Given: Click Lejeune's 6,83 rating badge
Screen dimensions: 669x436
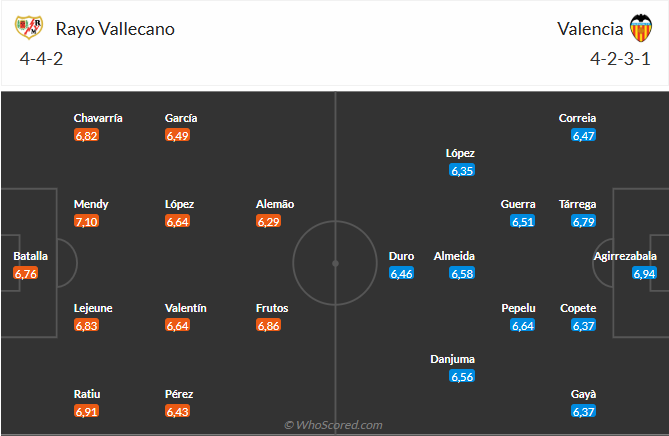Looking at the screenshot, I should [x=86, y=325].
